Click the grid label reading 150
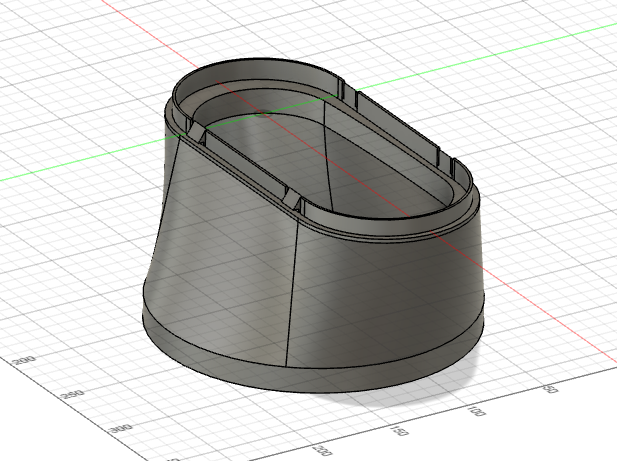Screen dimensions: 617x461 pos(399,431)
